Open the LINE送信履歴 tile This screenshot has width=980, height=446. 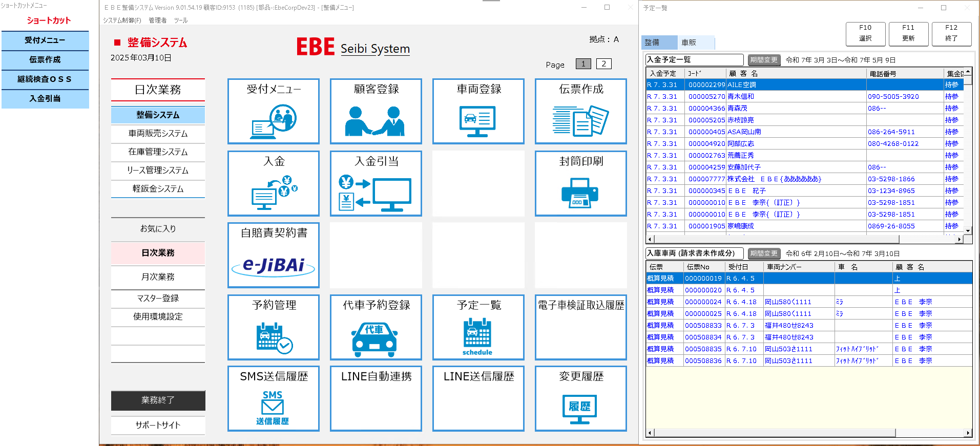point(478,398)
